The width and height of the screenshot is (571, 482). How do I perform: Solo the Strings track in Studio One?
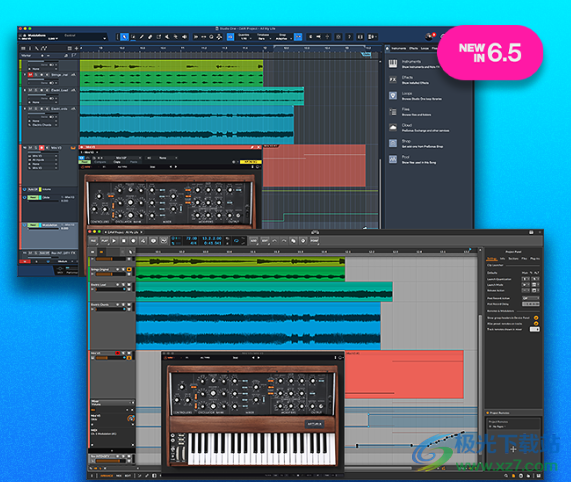click(36, 75)
